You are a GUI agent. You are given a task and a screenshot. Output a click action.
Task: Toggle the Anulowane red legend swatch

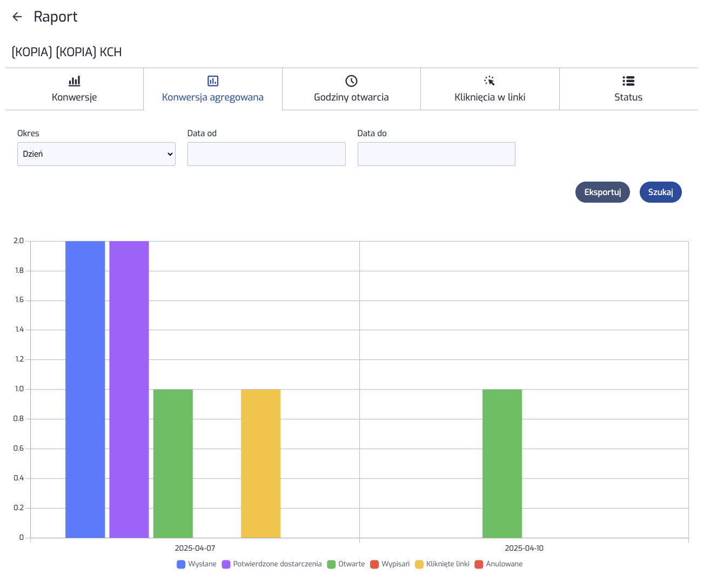point(479,564)
